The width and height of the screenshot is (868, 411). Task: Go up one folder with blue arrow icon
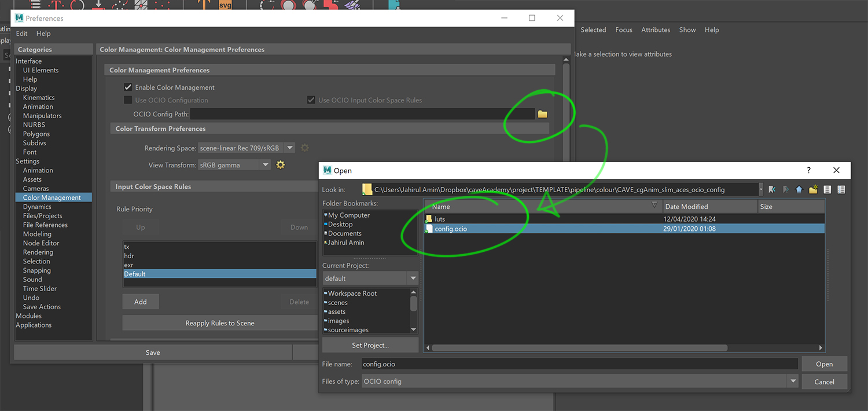(x=799, y=189)
